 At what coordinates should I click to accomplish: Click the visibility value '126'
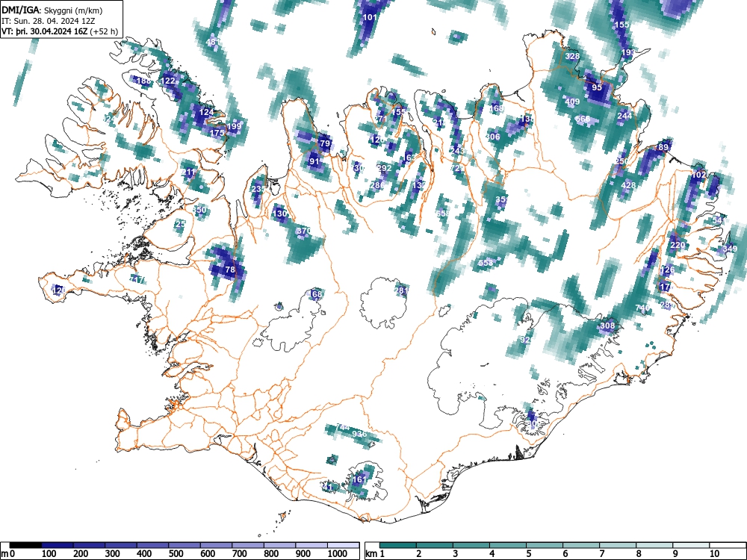(x=667, y=270)
